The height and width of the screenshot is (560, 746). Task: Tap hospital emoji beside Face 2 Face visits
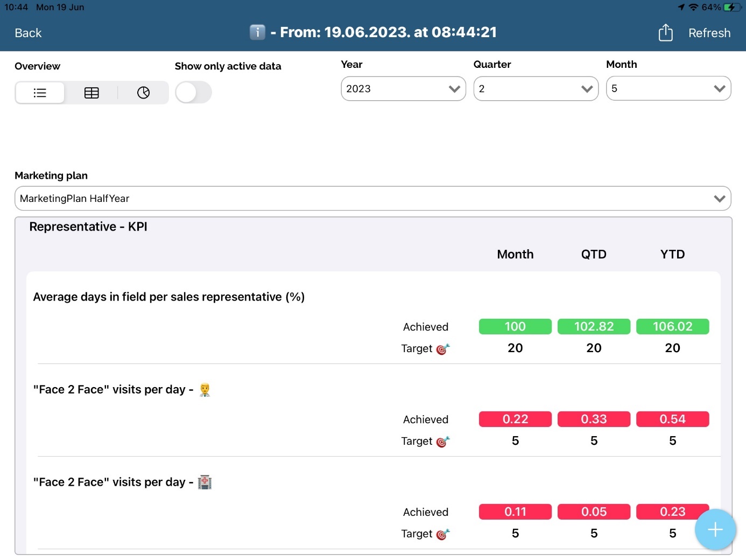coord(205,482)
